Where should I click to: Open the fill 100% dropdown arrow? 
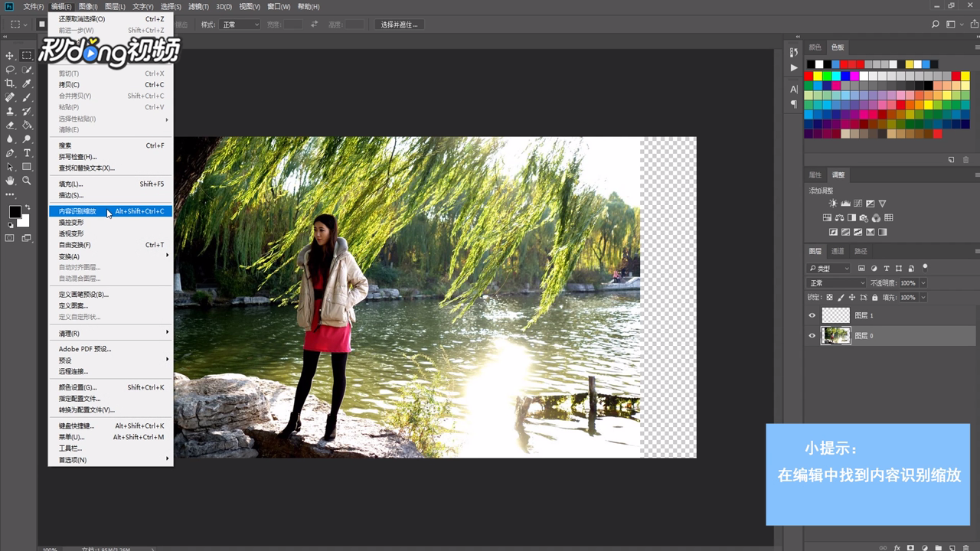click(x=923, y=297)
